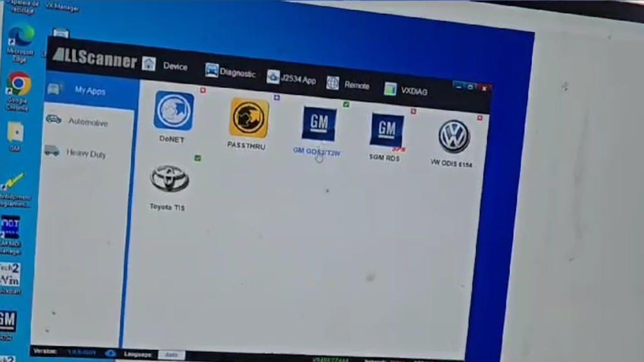
Task: Toggle the green checkmark on Toyota TIS
Action: pos(197,158)
